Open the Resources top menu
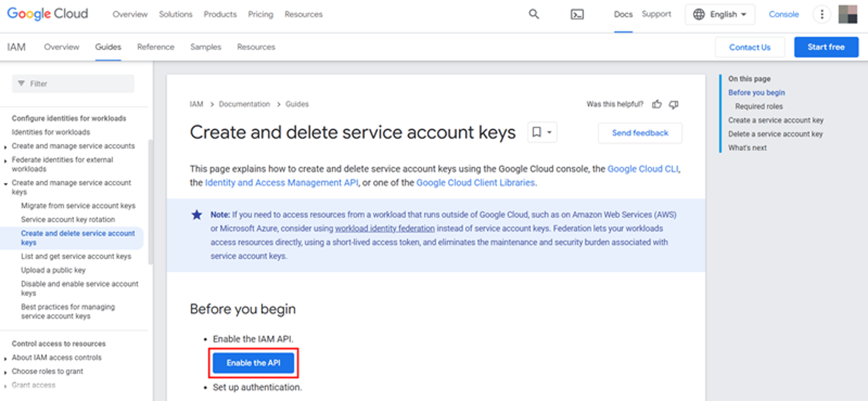868x401 pixels. tap(303, 14)
